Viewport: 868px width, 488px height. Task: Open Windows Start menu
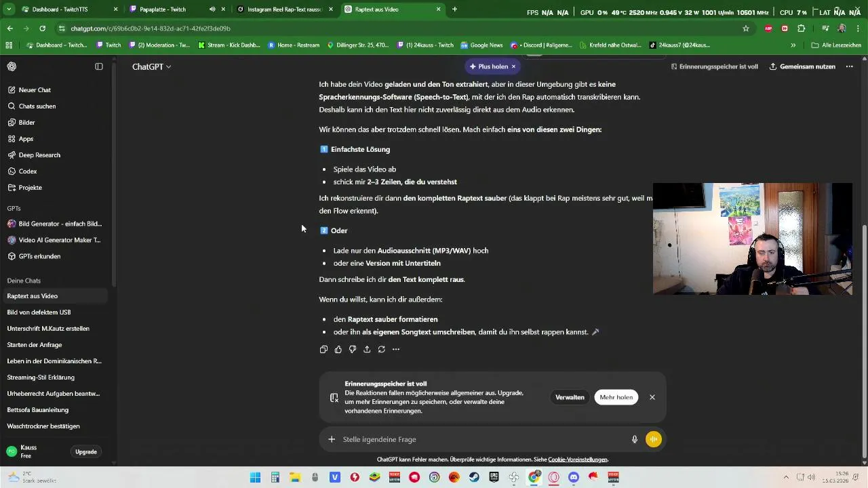(255, 477)
